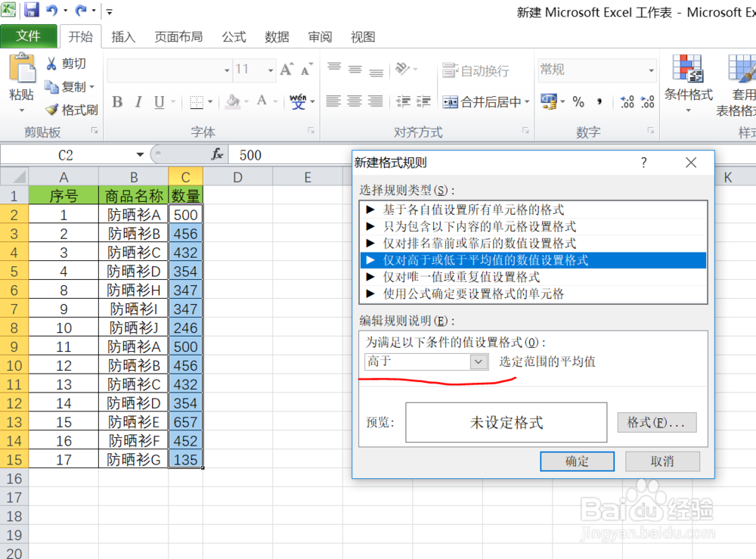Insert function with fx button
Viewport: 756px width, 559px height.
click(217, 154)
